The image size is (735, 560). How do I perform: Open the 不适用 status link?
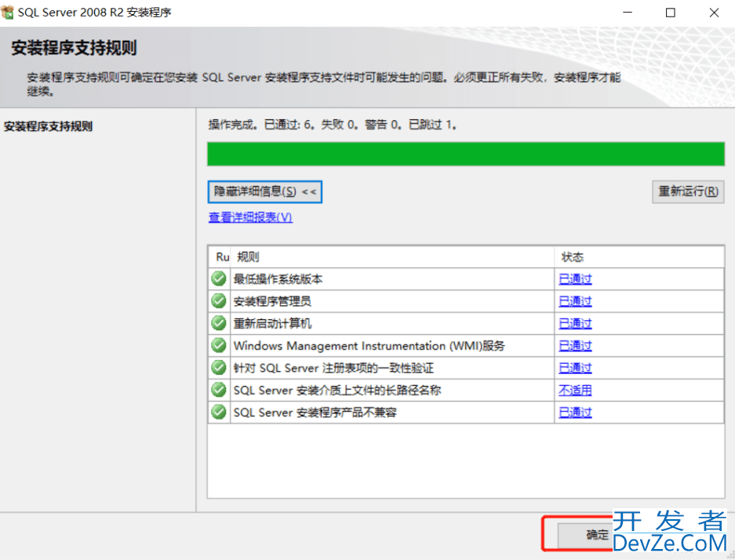(575, 391)
